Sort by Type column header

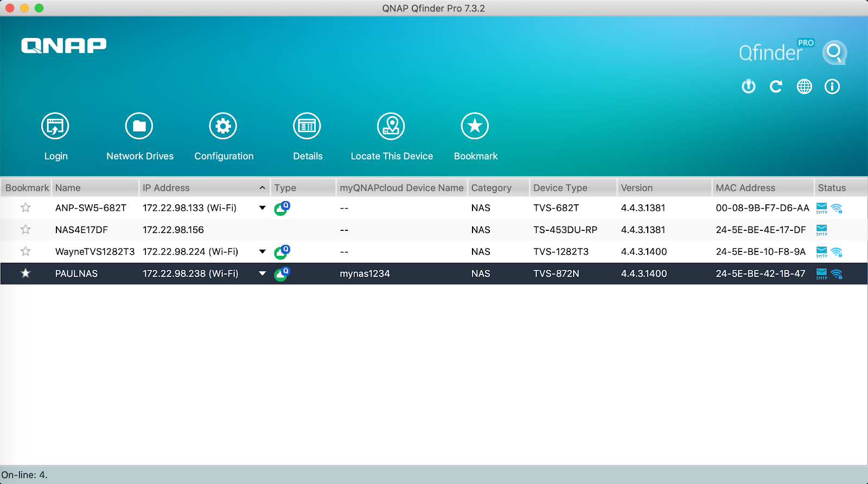303,188
